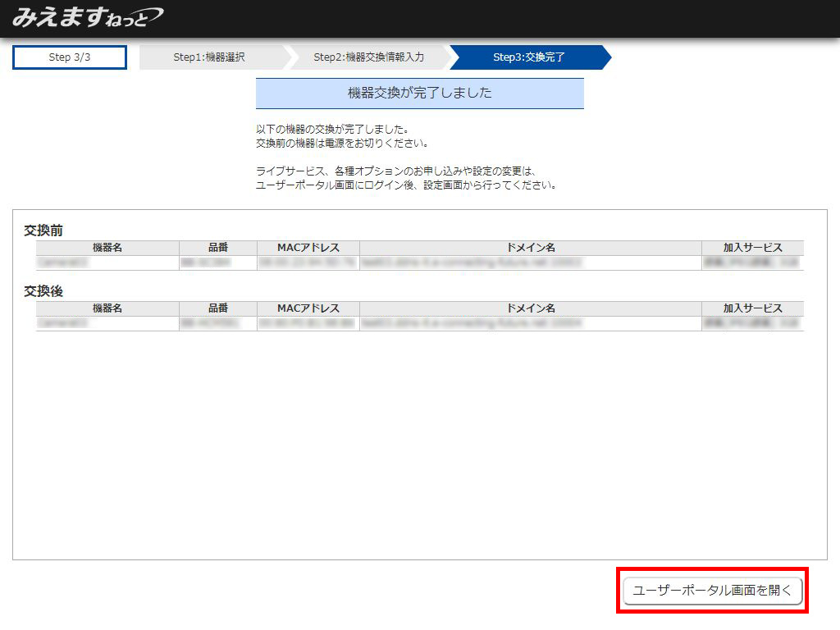Click the blurred MAC address in 交換後 row
Screen dimensions: 840x630
(308, 323)
